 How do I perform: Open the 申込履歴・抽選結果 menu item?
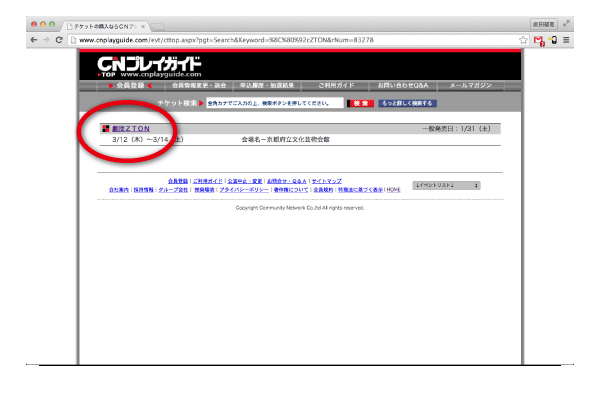point(267,85)
